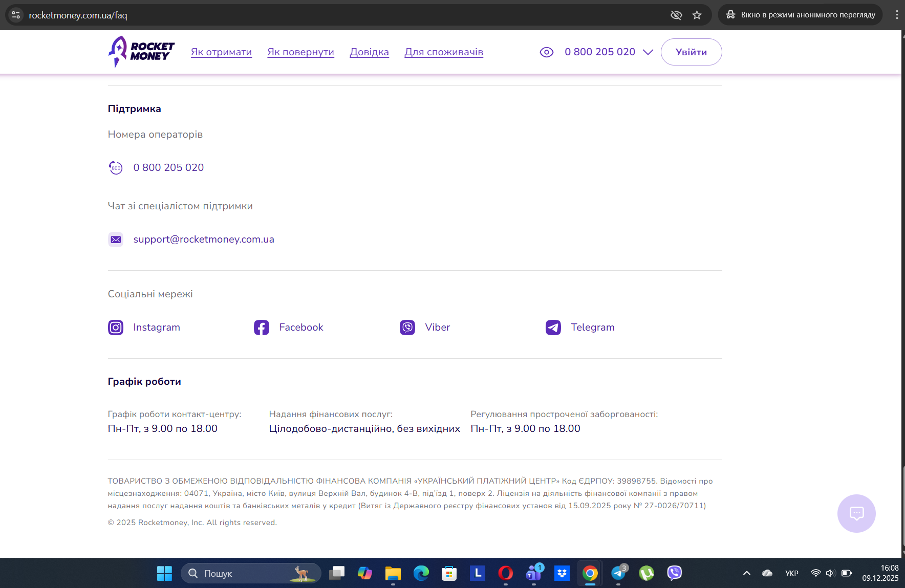Click the Viber icon in social networks
The image size is (905, 588).
[407, 328]
